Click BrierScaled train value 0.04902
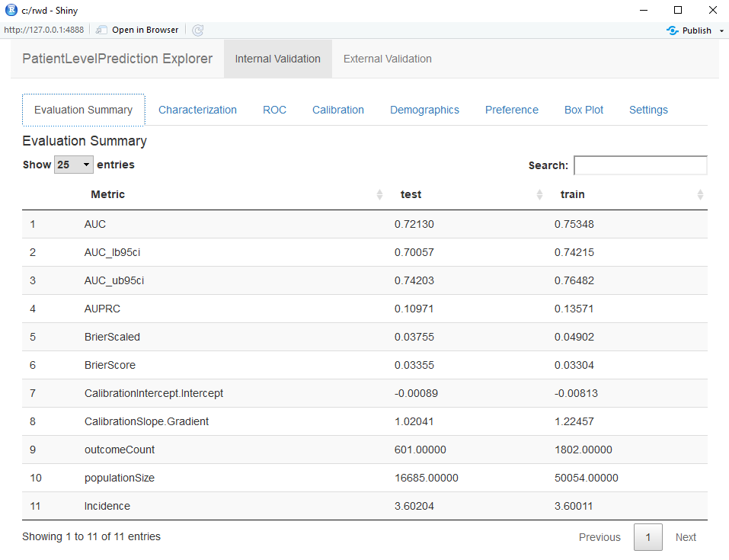This screenshot has height=560, width=729. [574, 337]
